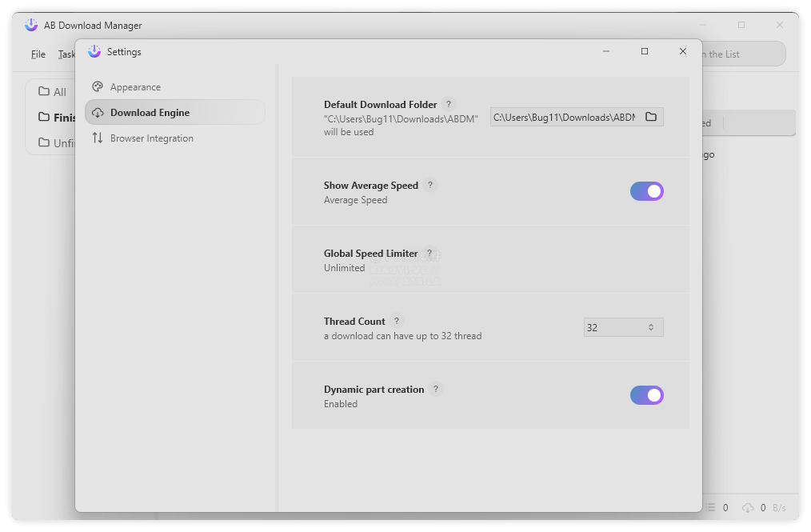811x532 pixels.
Task: Select the Download Engine section
Action: 150,113
